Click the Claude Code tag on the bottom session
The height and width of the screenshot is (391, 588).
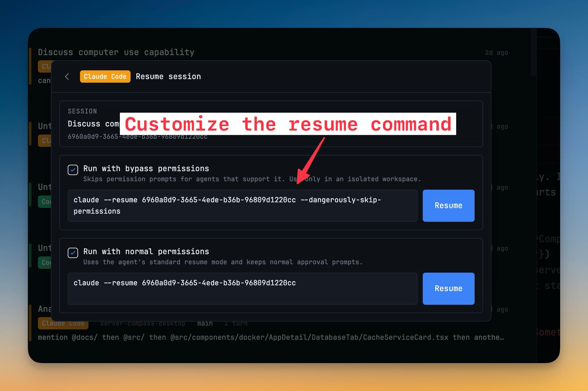[63, 324]
